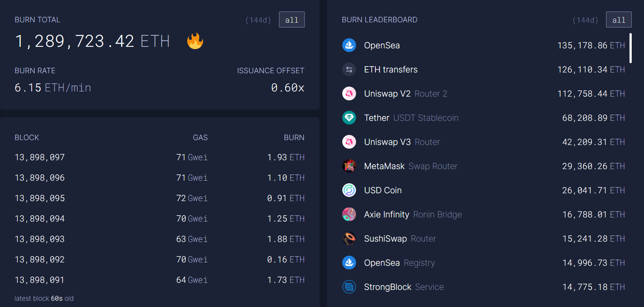Open block 13,898,091
Image resolution: width=644 pixels, height=307 pixels.
tap(40, 280)
